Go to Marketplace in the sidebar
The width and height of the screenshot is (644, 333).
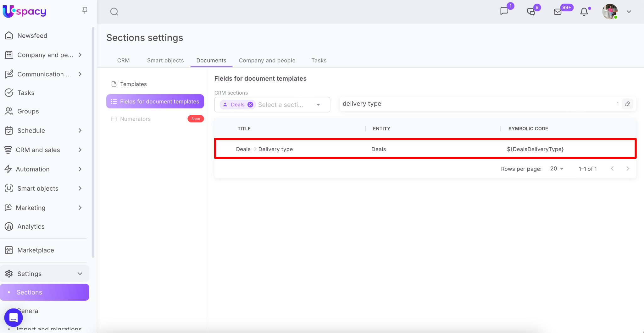(36, 250)
